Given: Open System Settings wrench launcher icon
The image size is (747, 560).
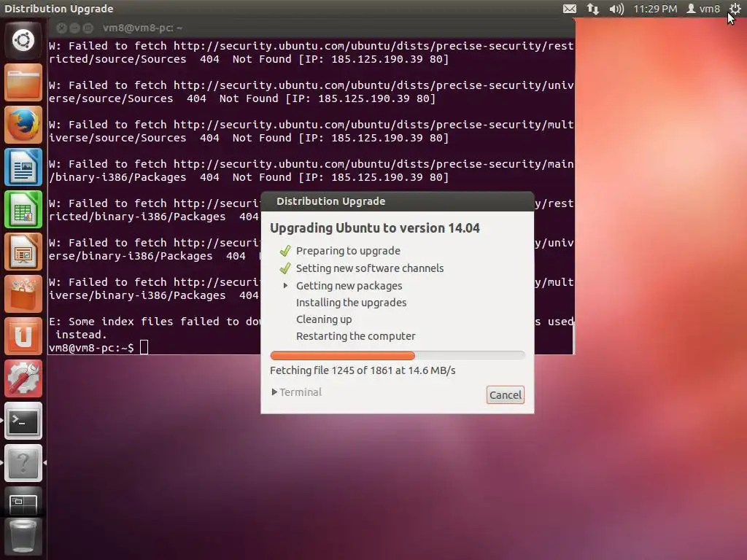Looking at the screenshot, I should [x=23, y=378].
